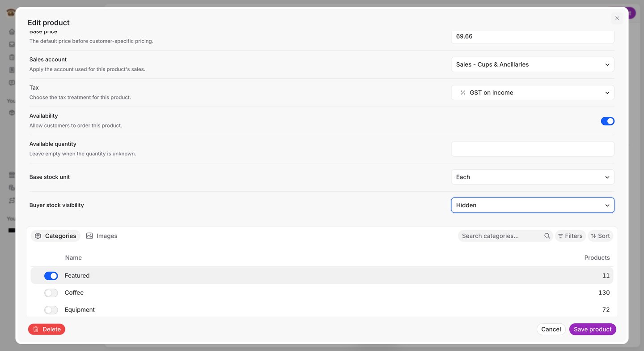Viewport: 644px width, 351px height.
Task: Click the Search categories input
Action: [505, 236]
